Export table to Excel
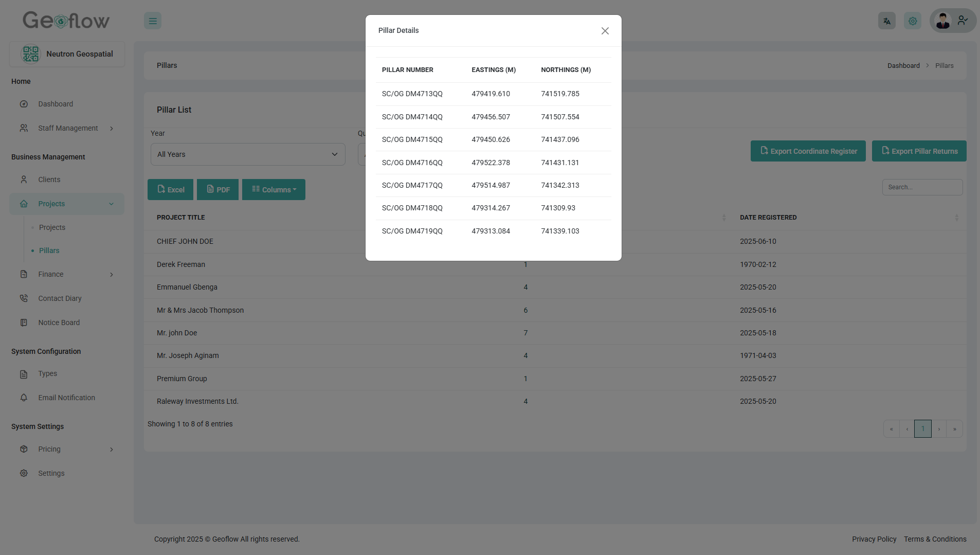The width and height of the screenshot is (980, 555). pos(170,190)
